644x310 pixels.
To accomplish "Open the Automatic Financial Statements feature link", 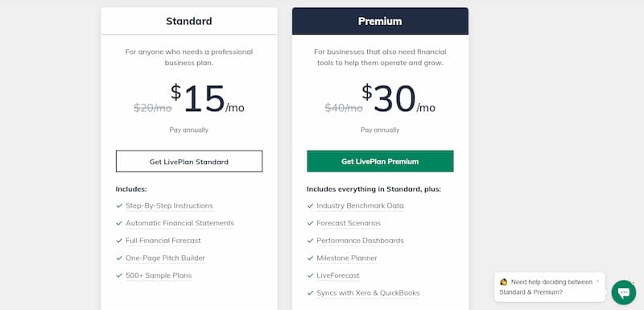I will (x=180, y=223).
